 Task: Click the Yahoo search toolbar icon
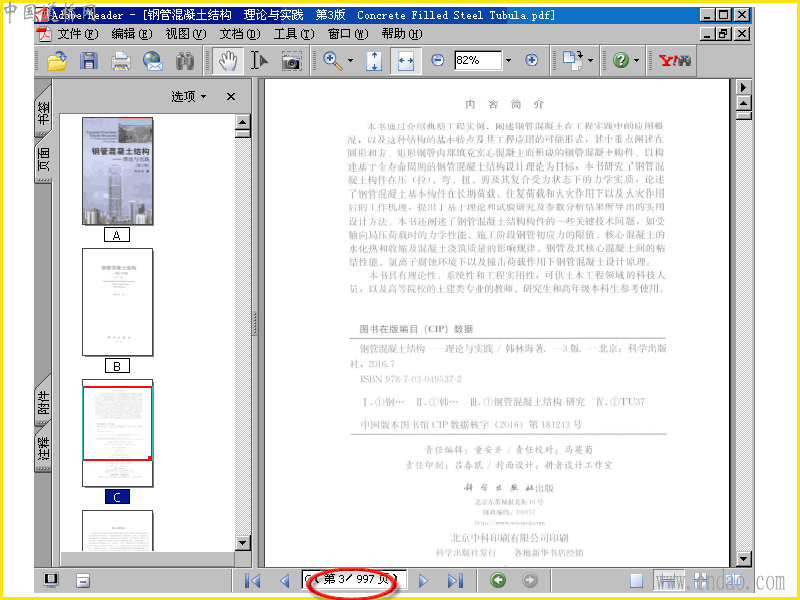[x=674, y=61]
